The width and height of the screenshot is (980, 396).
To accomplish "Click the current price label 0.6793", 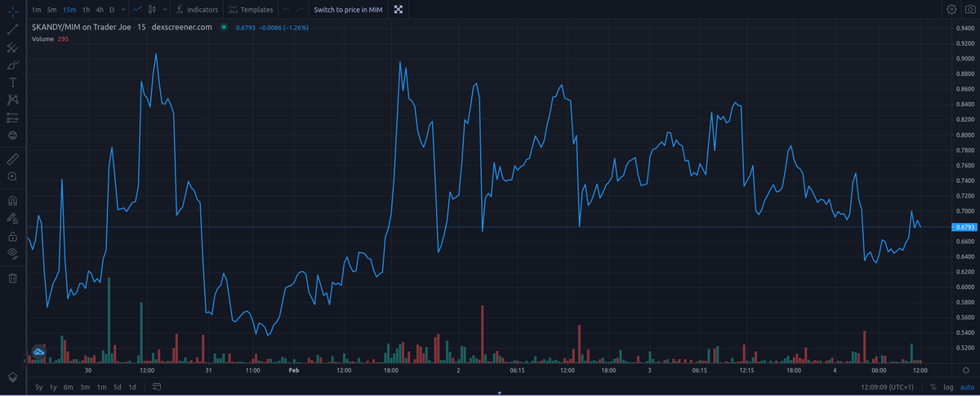I will click(964, 227).
